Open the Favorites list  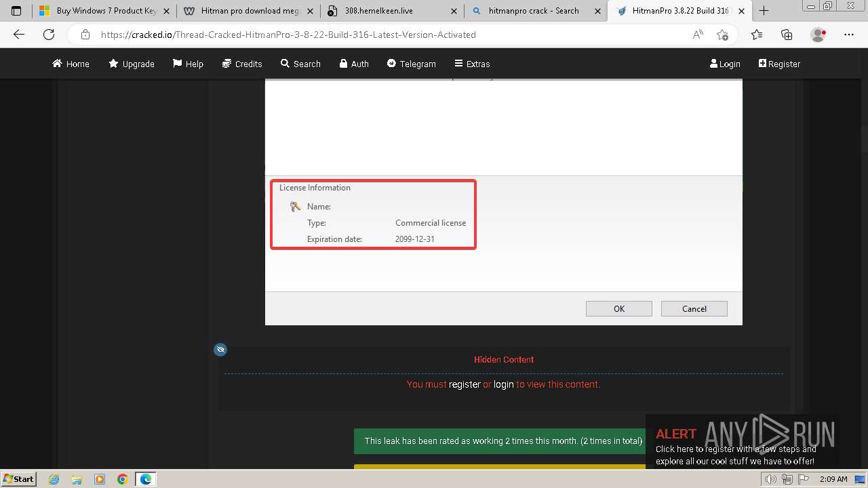(757, 35)
